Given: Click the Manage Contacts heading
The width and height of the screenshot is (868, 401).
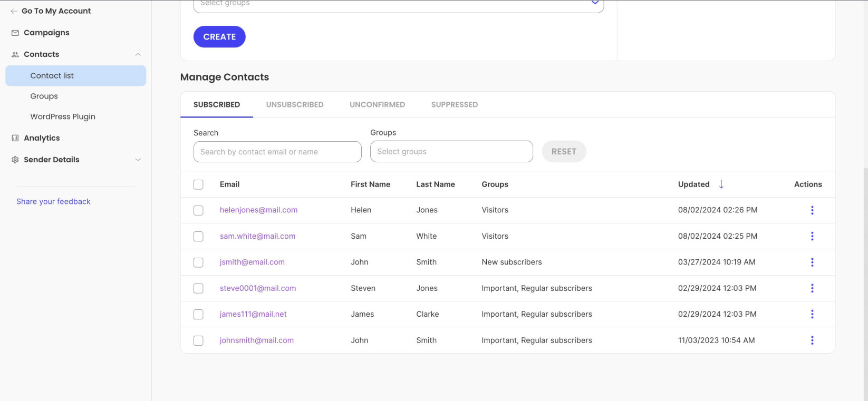Looking at the screenshot, I should [x=225, y=77].
